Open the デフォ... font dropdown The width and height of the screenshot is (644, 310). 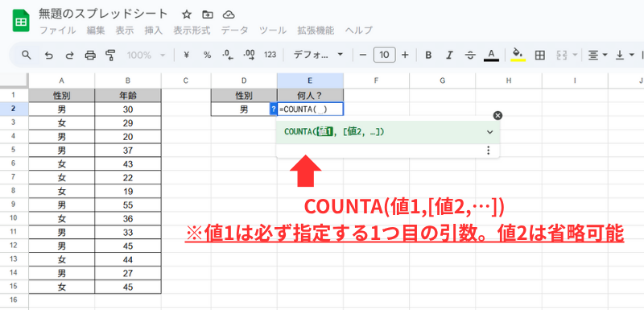click(318, 55)
